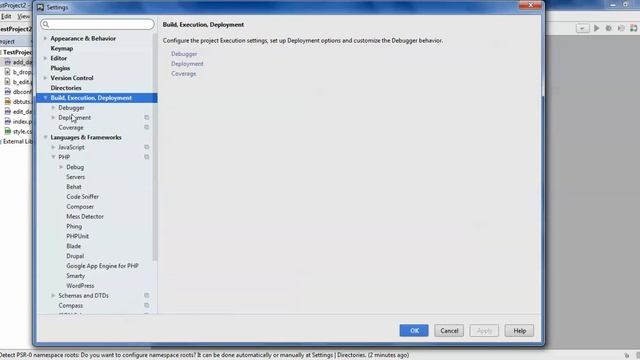Select Plugins in settings tree
640x360 pixels.
[60, 68]
